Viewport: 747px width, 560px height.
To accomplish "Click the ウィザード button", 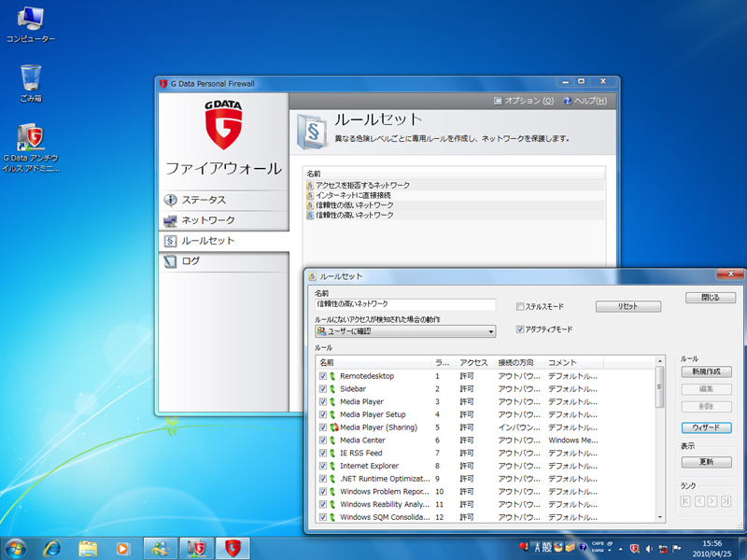I will [x=705, y=427].
